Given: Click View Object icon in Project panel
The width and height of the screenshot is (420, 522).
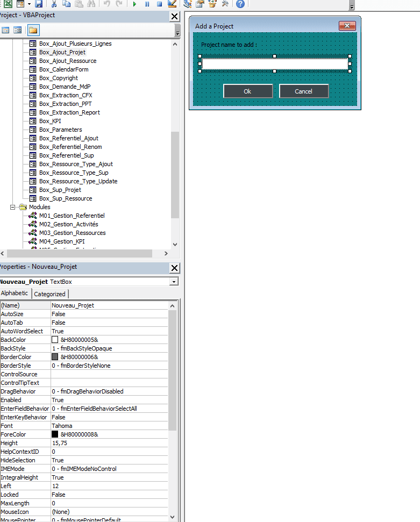Looking at the screenshot, I should click(x=18, y=30).
